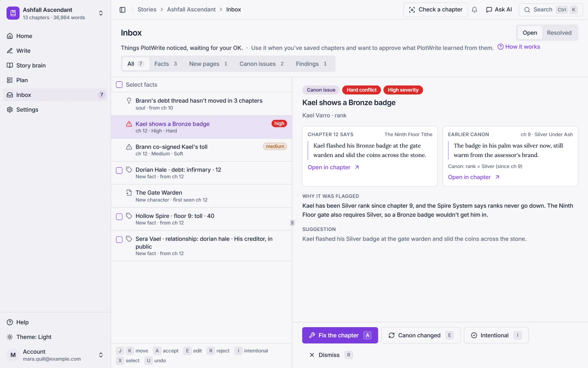588x368 pixels.
Task: Select the Canon issues tab
Action: 262,64
